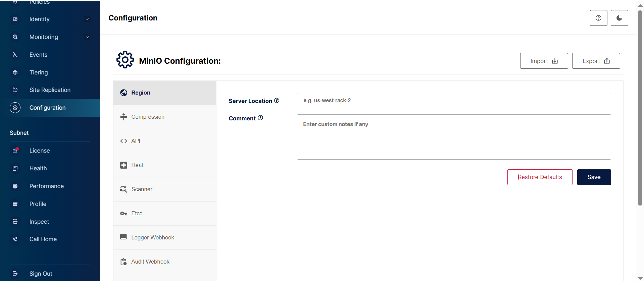Click the Inspect icon in sidebar

pyautogui.click(x=15, y=221)
